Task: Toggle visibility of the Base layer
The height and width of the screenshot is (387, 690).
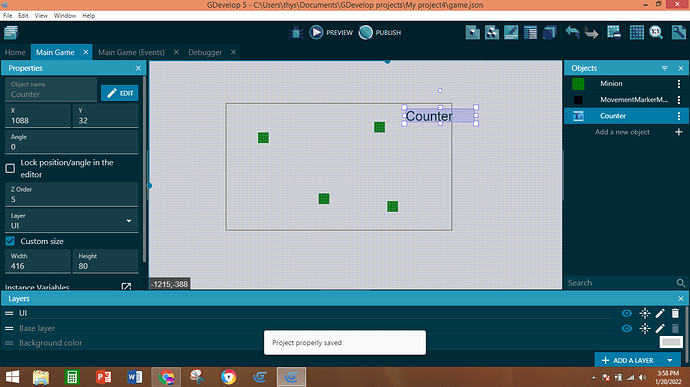Action: click(627, 328)
